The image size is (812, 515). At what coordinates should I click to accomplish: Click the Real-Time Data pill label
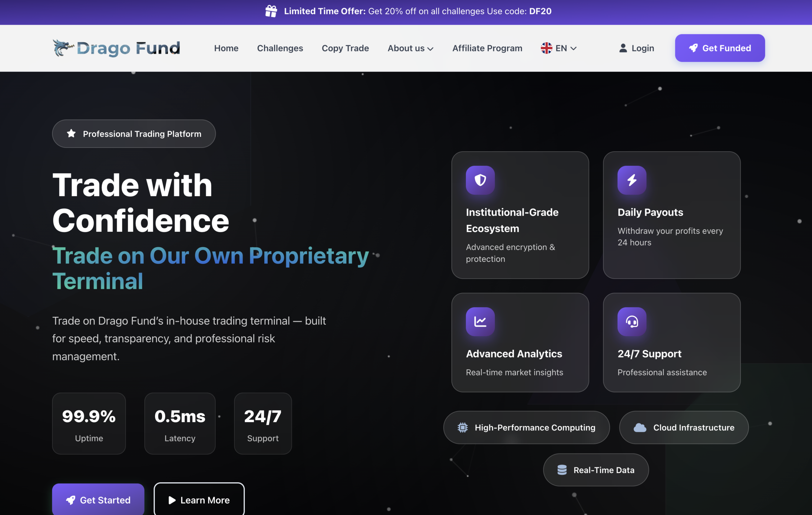(x=604, y=470)
